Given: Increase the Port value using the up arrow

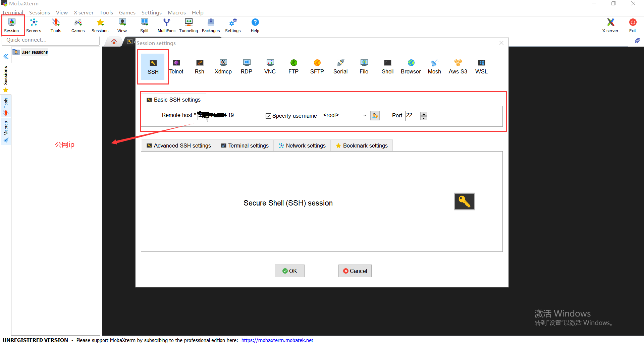Looking at the screenshot, I should 424,114.
